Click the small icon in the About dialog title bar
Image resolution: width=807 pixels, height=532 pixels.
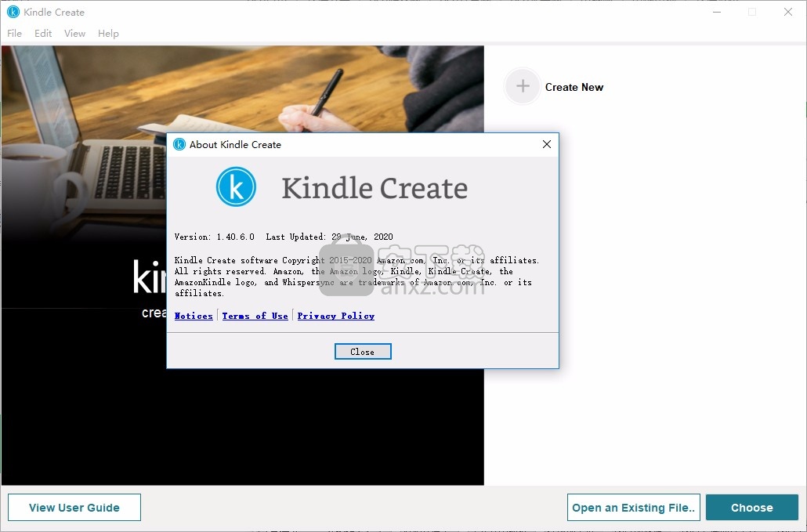(x=179, y=145)
